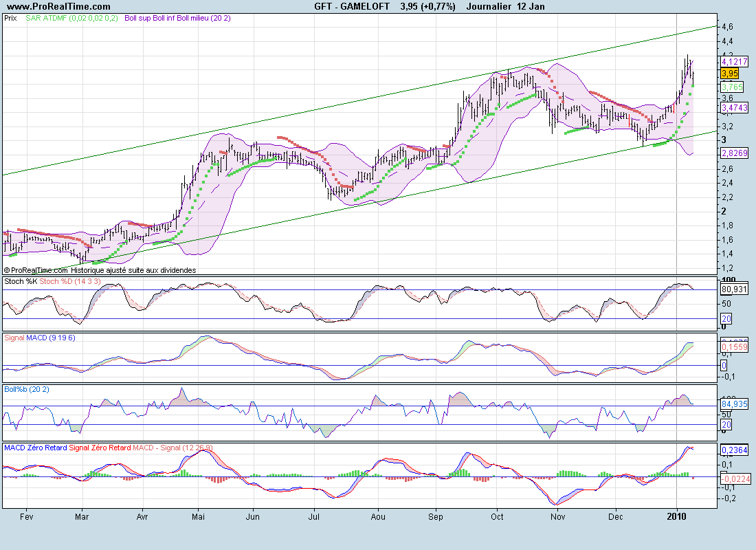The height and width of the screenshot is (550, 756).
Task: Click the Avr month label on time axis
Action: pyautogui.click(x=142, y=517)
